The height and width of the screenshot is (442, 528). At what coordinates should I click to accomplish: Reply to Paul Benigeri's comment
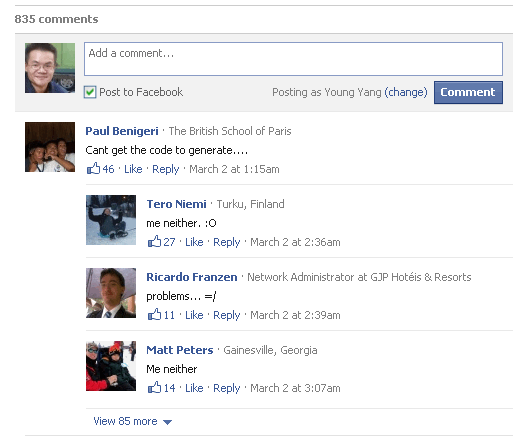point(165,169)
